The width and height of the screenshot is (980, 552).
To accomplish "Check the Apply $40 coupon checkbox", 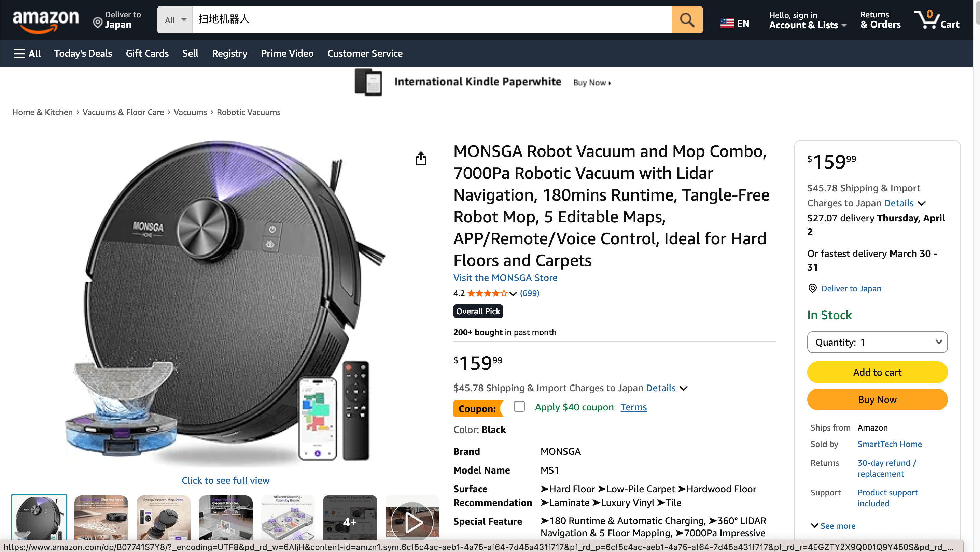I will click(x=519, y=406).
